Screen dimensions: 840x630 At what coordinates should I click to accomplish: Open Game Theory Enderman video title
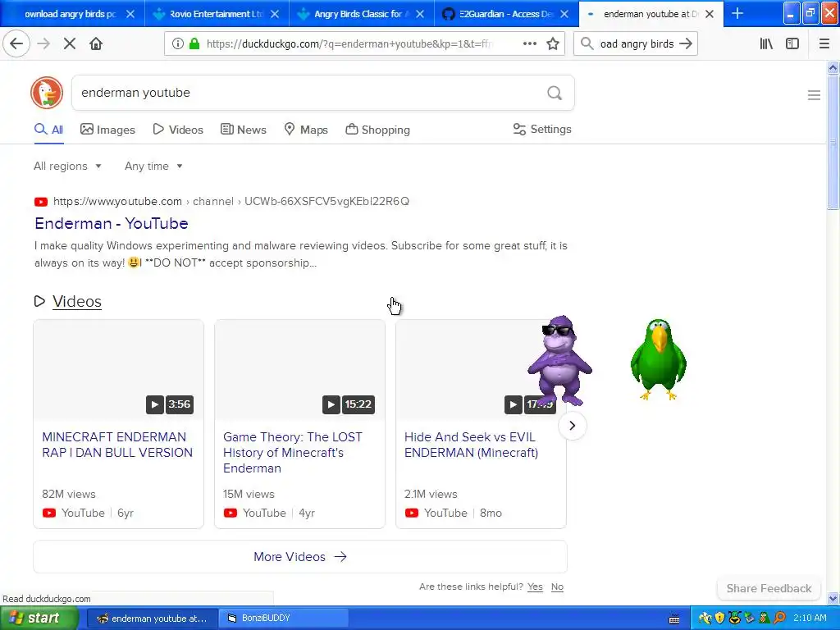293,452
